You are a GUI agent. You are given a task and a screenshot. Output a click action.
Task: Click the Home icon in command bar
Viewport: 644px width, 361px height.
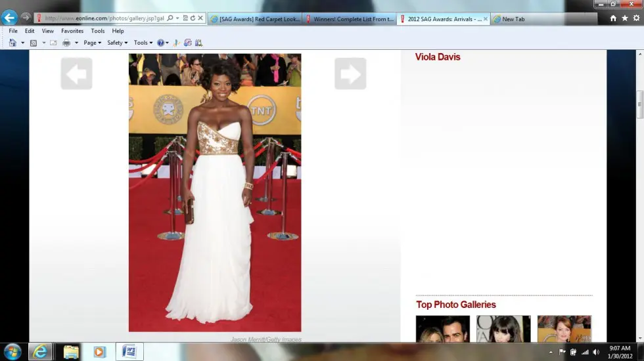[12, 43]
